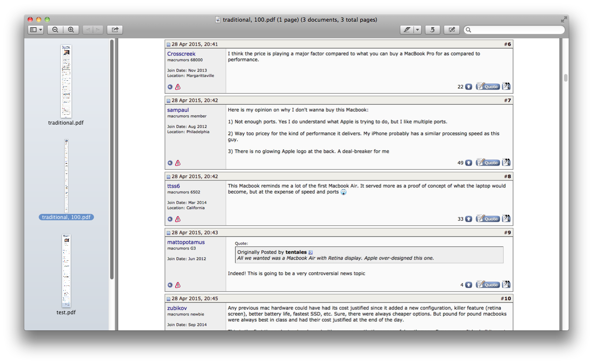
Task: Click Quote button on Crosscreek's post
Action: click(x=488, y=86)
